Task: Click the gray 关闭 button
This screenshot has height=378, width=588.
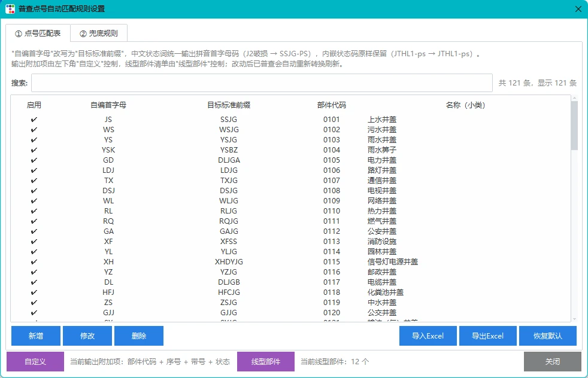Action: pos(553,361)
